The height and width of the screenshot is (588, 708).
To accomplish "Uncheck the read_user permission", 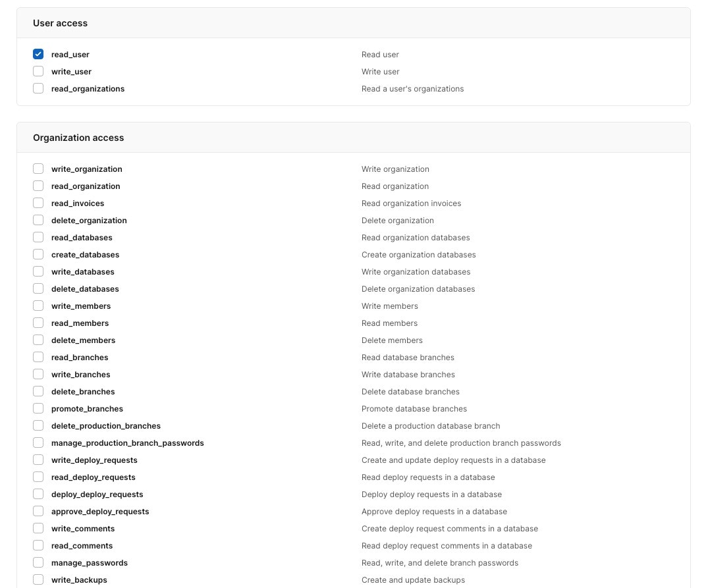I will pyautogui.click(x=38, y=54).
